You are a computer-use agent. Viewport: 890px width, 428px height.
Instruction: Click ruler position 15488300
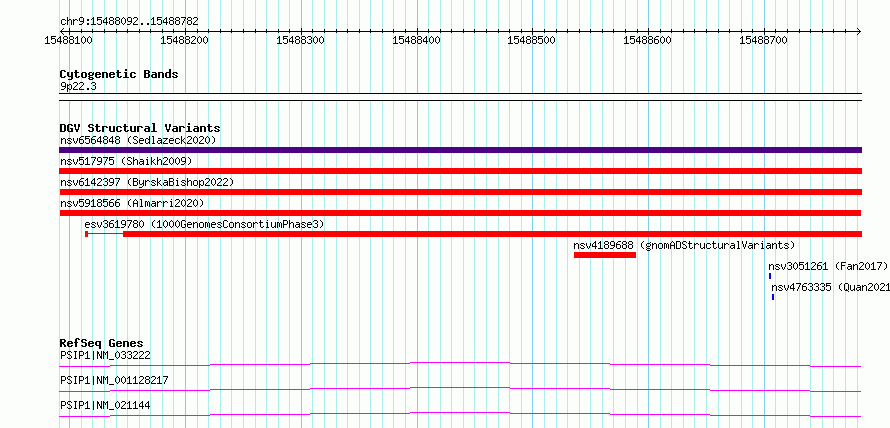point(301,40)
